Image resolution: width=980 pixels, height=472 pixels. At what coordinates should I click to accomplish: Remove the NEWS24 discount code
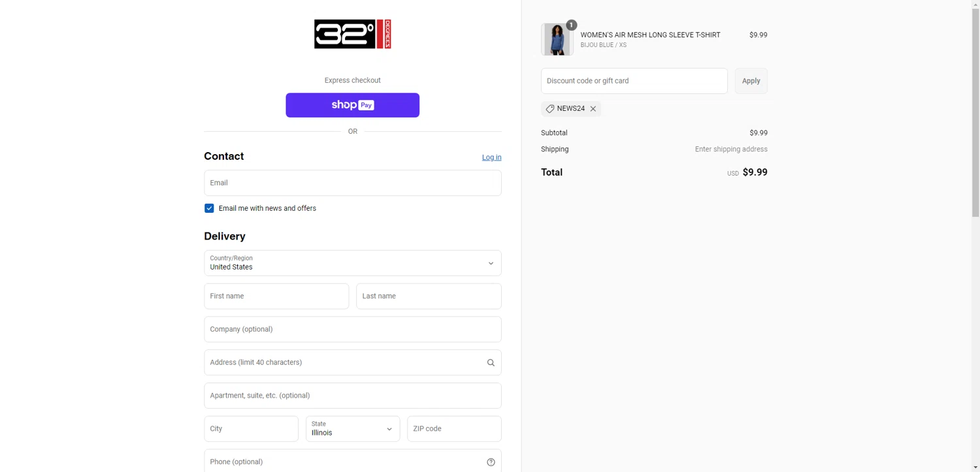pyautogui.click(x=593, y=109)
